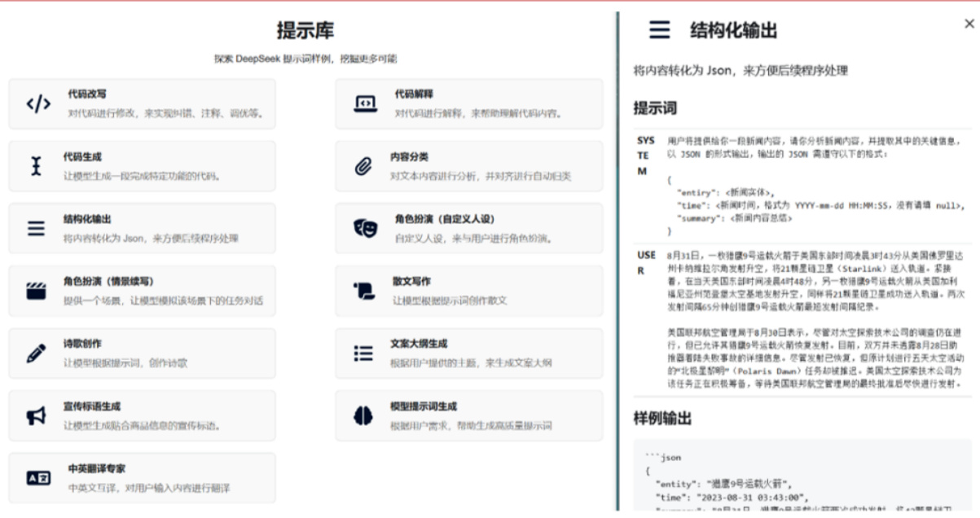Click the 角色扮演 theater masks icon
This screenshot has width=980, height=518.
365,229
